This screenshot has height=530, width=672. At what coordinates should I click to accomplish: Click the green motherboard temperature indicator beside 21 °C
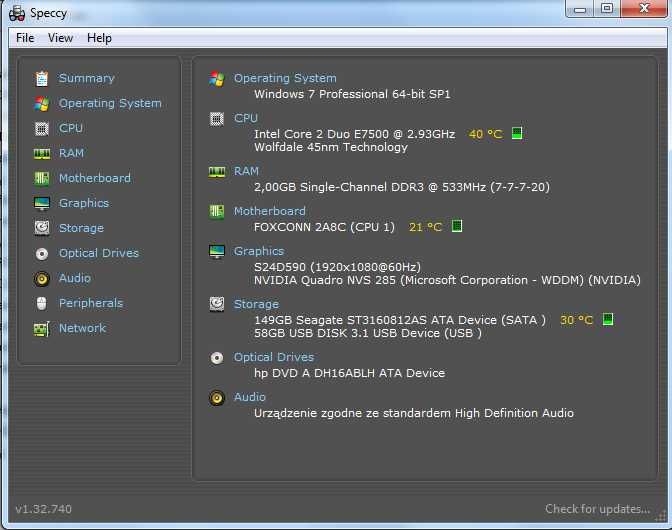coord(457,226)
